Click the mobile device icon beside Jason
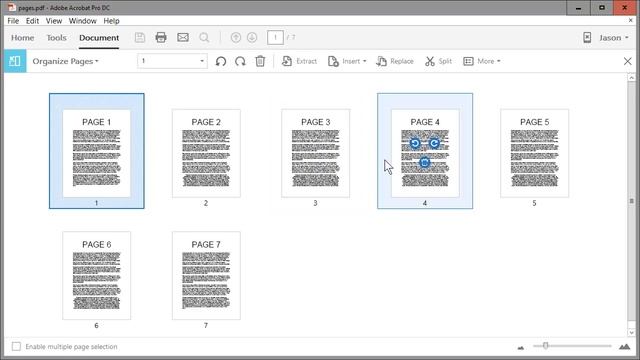The height and width of the screenshot is (360, 640). pyautogui.click(x=587, y=38)
